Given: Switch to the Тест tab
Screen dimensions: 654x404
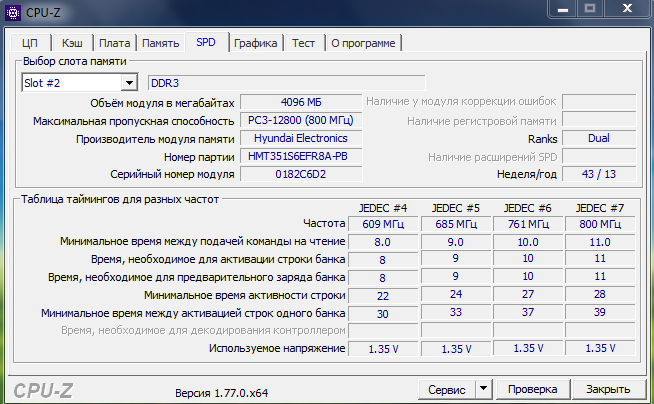Looking at the screenshot, I should [x=303, y=43].
